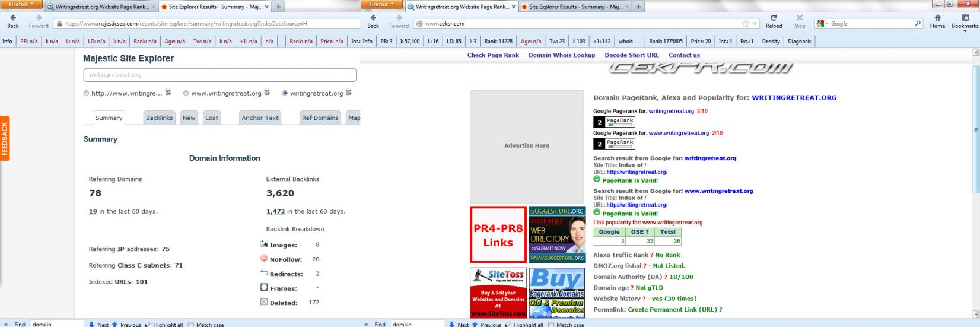Click the Majestic site search field

click(x=219, y=75)
